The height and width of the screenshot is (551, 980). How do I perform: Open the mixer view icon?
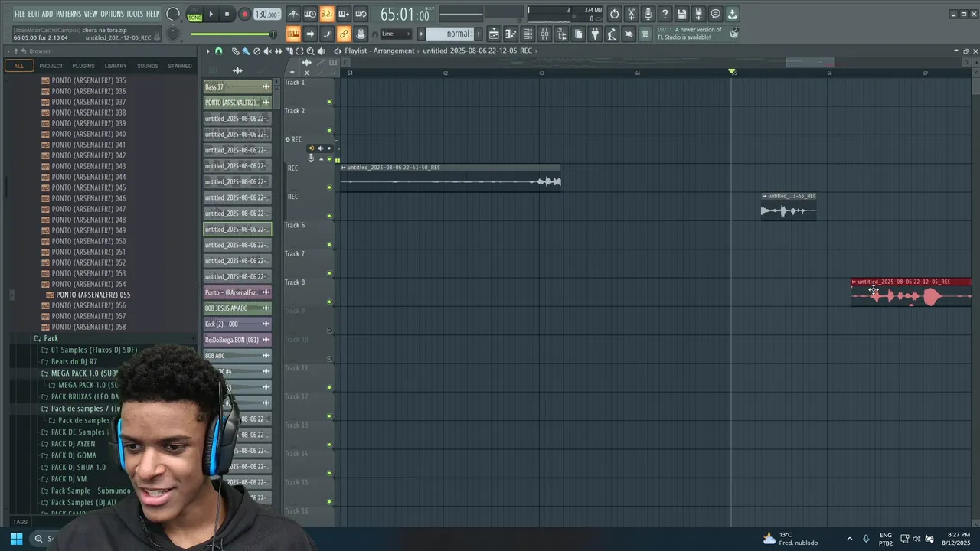click(x=544, y=34)
